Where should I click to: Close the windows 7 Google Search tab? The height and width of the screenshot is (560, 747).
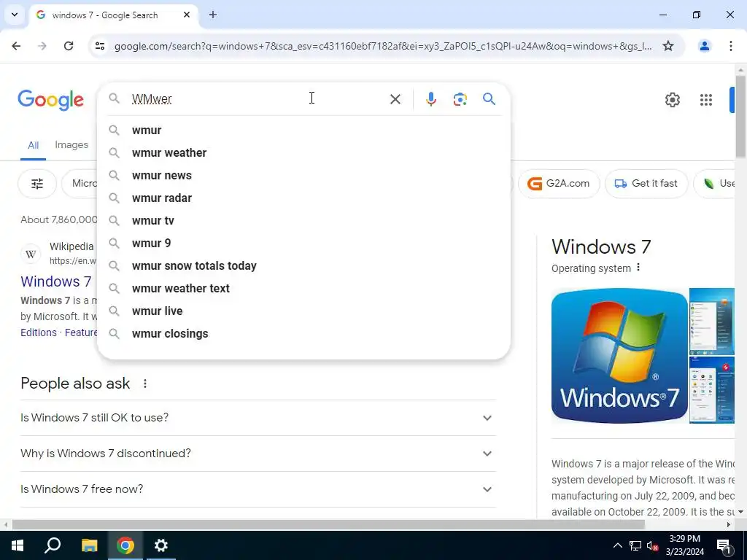[187, 15]
